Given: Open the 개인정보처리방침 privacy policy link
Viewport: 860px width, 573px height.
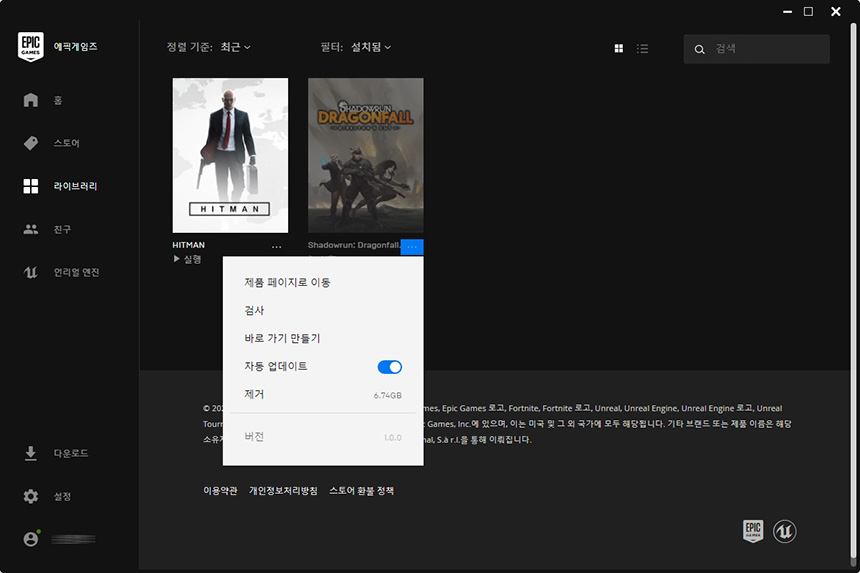Looking at the screenshot, I should coord(283,491).
